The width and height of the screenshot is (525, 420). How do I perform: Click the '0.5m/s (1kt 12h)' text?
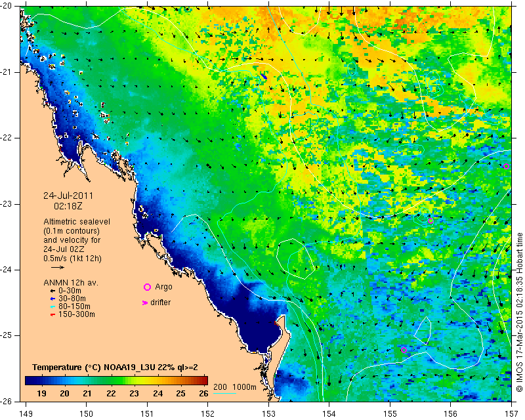point(72,259)
